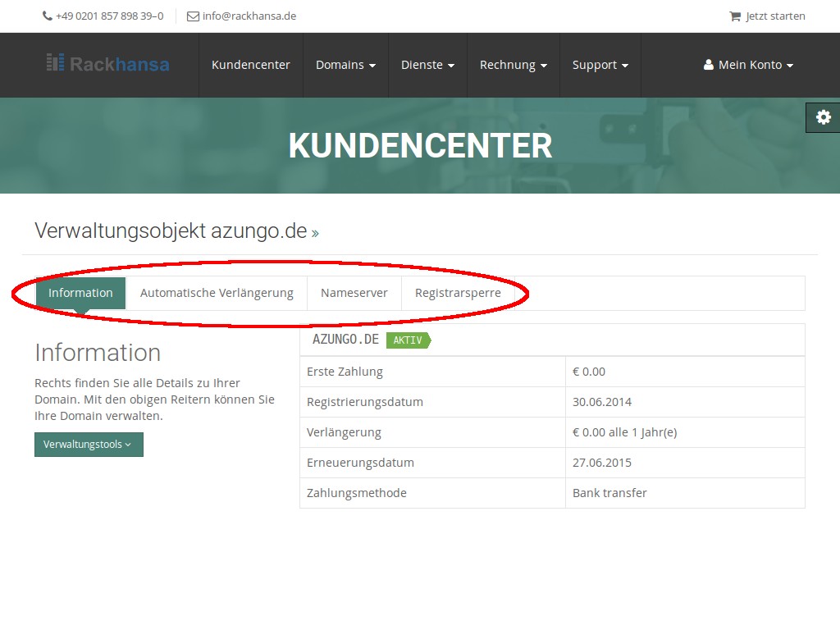Select the Information tab
The image size is (840, 630).
(80, 293)
